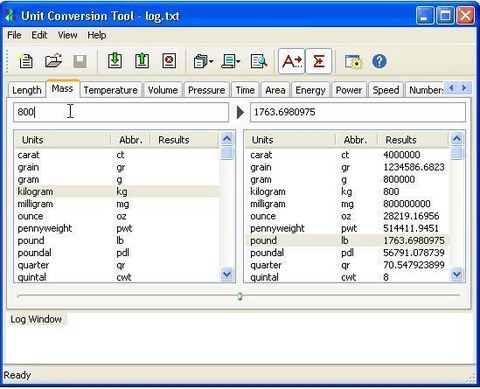The width and height of the screenshot is (480, 389).
Task: Click the input value field containing 800
Action: (121, 112)
